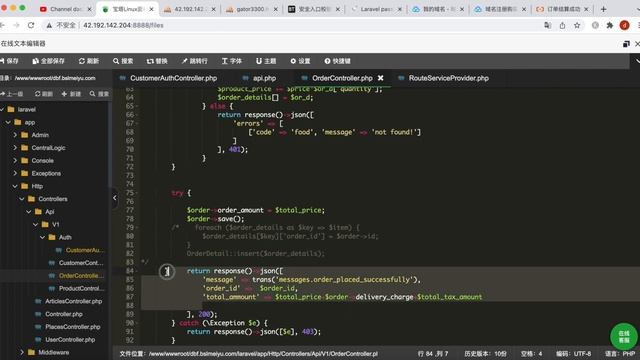This screenshot has width=640, height=360.
Task: Go up with 上一级 in file sidebar
Action: point(12,94)
